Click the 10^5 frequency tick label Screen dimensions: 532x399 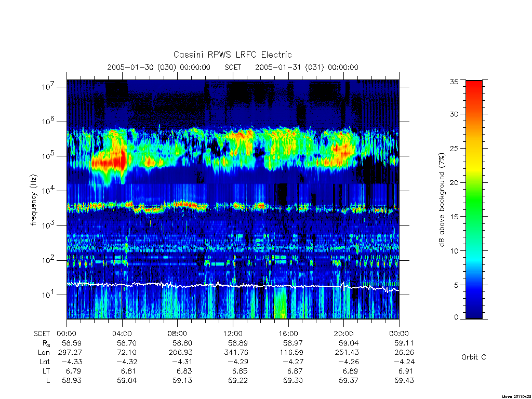pyautogui.click(x=48, y=156)
